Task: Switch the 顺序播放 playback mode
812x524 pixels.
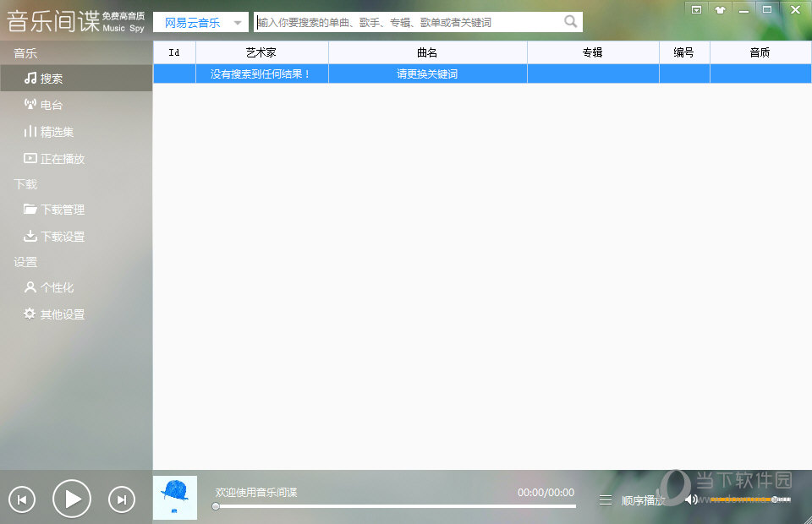Action: point(643,500)
